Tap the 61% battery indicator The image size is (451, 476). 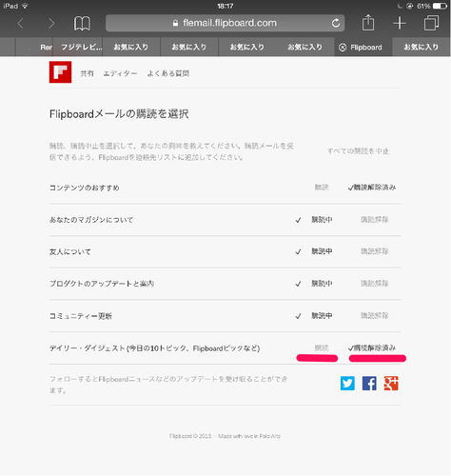coord(432,6)
